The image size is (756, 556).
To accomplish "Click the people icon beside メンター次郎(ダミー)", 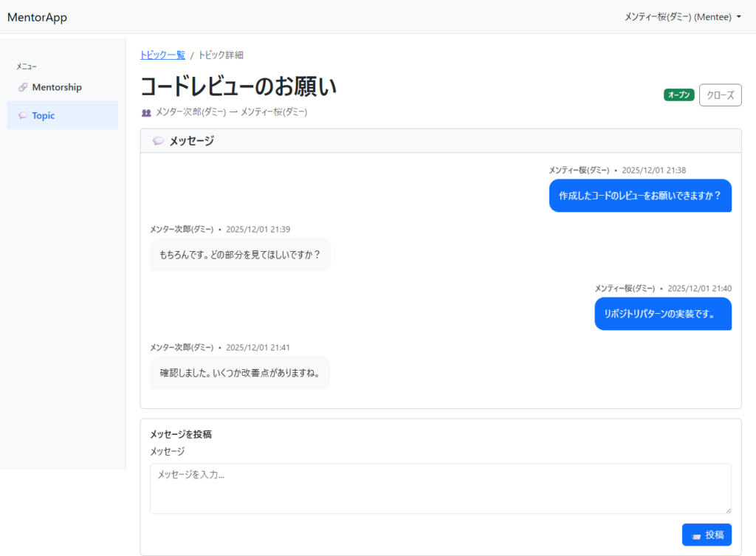I will click(x=146, y=112).
